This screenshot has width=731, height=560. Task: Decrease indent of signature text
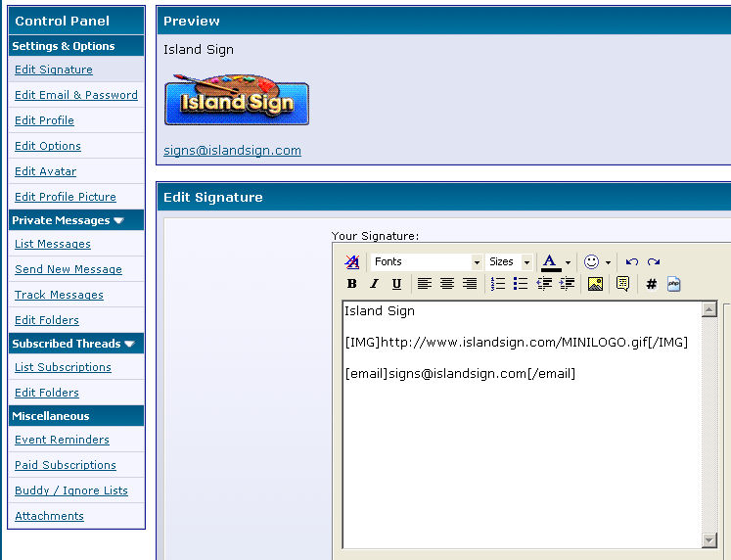[x=544, y=284]
